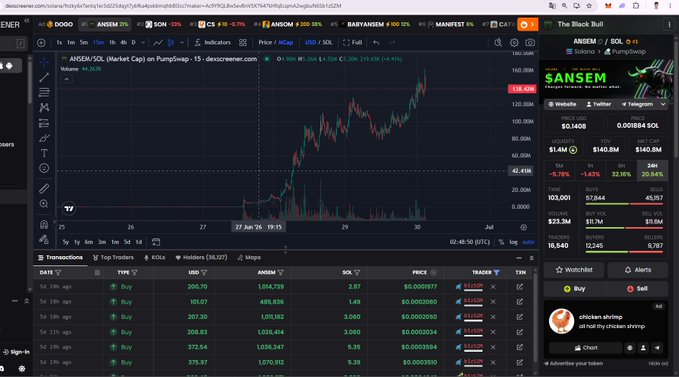Select the brush drawing tool
This screenshot has width=679, height=377.
[x=44, y=138]
